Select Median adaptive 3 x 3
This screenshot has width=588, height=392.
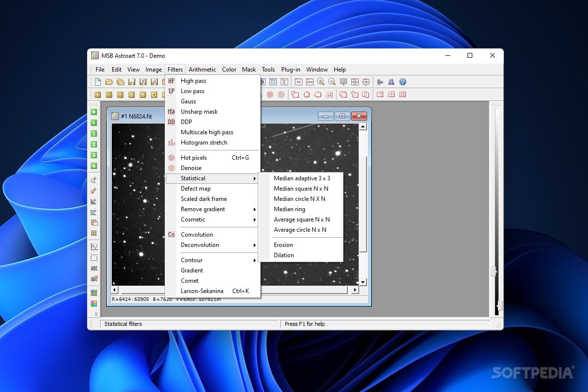click(x=302, y=178)
